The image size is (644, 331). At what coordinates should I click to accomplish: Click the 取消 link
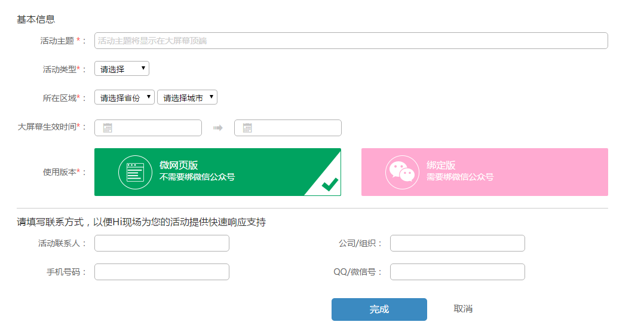[x=463, y=309]
